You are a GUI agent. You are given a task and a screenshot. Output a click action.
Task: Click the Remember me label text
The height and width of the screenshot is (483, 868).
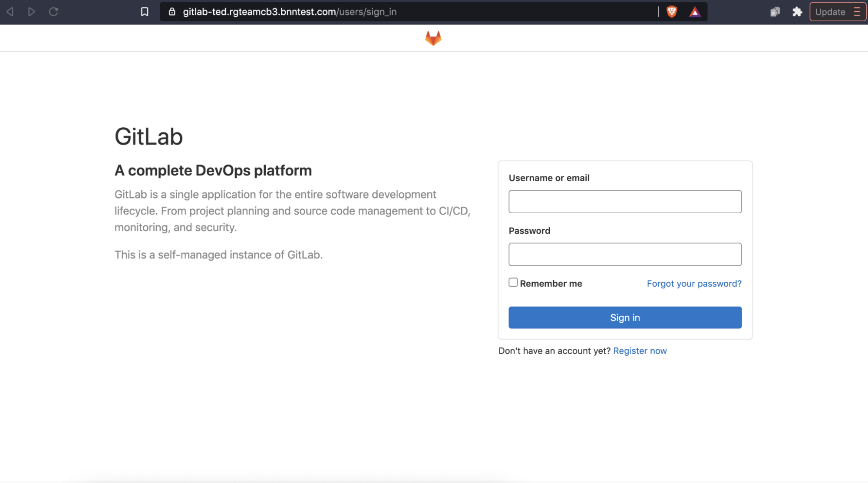(551, 284)
